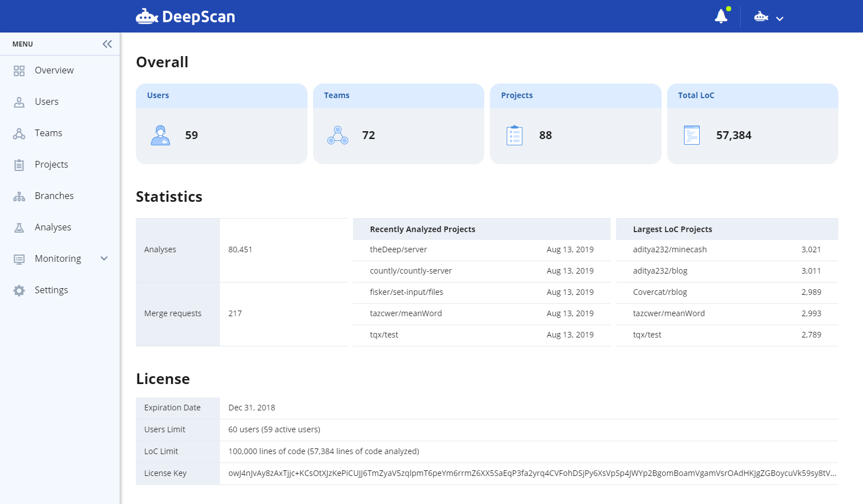Click the Projects card header
The width and height of the screenshot is (863, 504).
[576, 96]
